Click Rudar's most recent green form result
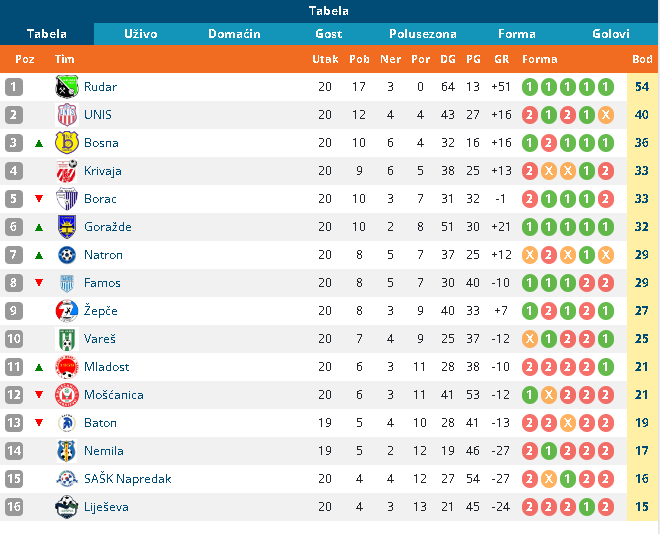Image resolution: width=660 pixels, height=534 pixels. click(x=605, y=87)
